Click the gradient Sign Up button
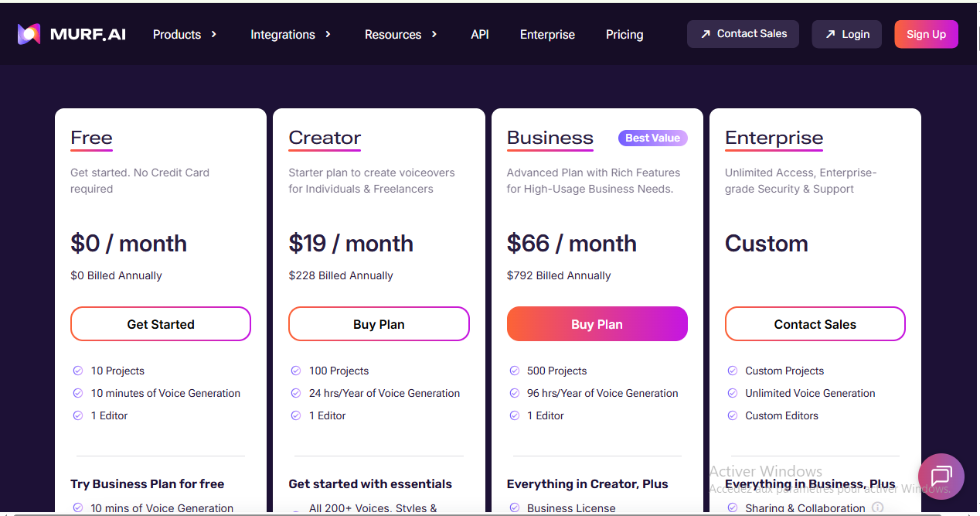Viewport: 980px width, 516px height. point(926,34)
